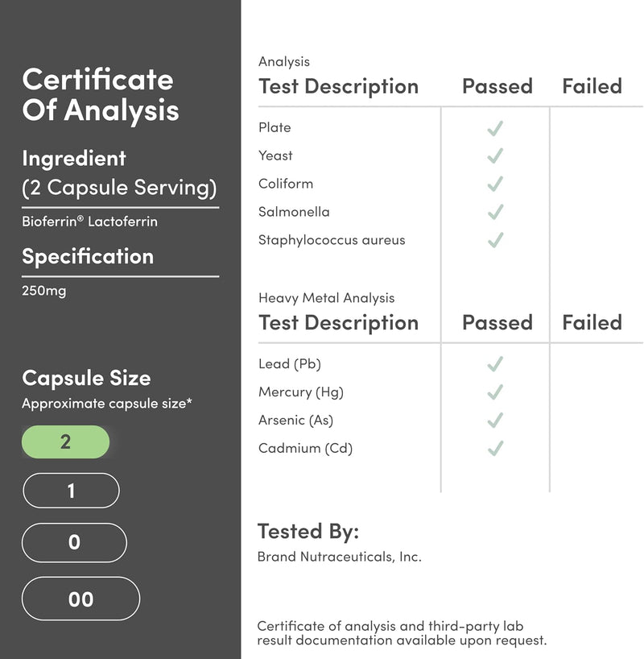The image size is (644, 659).
Task: Select the highlighted capsule size 2
Action: click(x=65, y=441)
